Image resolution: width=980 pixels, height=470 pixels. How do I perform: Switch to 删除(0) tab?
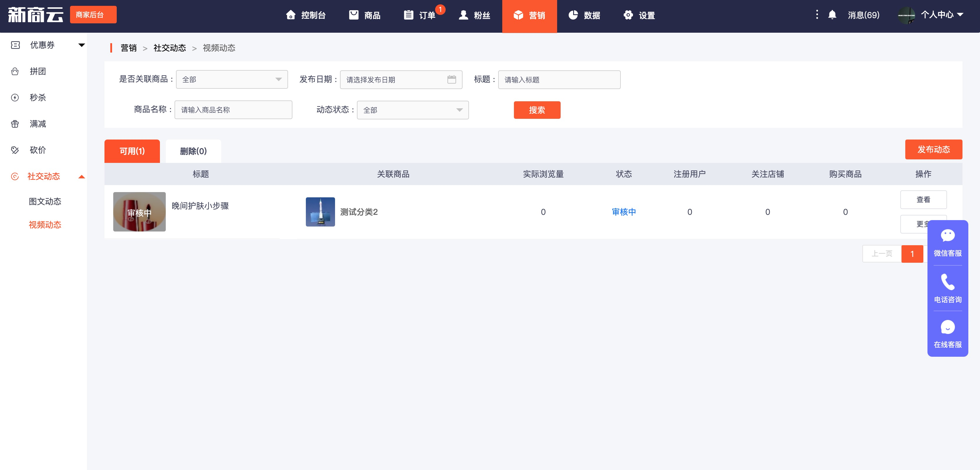point(193,151)
